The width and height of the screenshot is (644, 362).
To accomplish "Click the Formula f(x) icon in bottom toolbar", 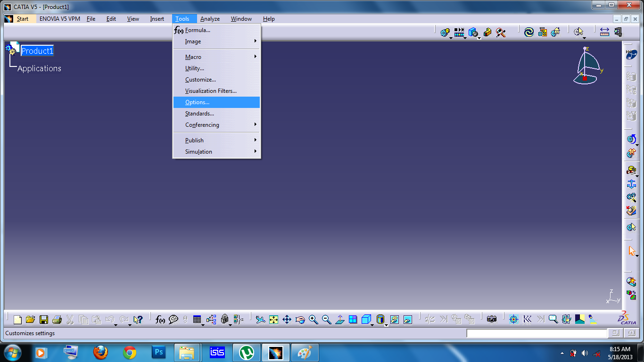I will 160,320.
